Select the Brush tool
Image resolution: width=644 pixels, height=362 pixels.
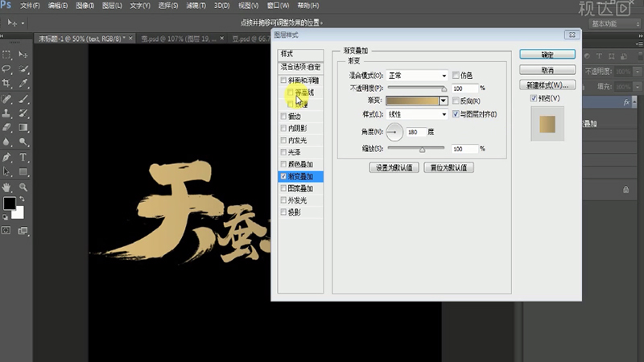coord(23,99)
